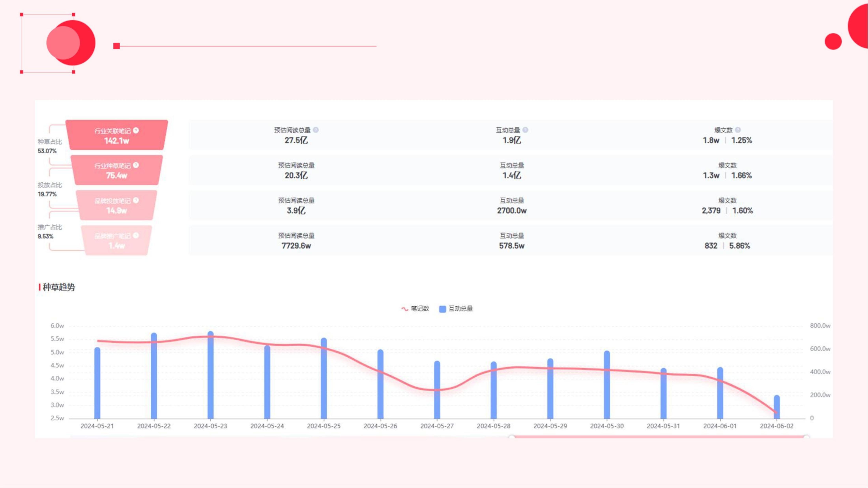Select the 行业种草笔记 75.4w funnel tier
Image resolution: width=868 pixels, height=488 pixels.
(x=117, y=170)
